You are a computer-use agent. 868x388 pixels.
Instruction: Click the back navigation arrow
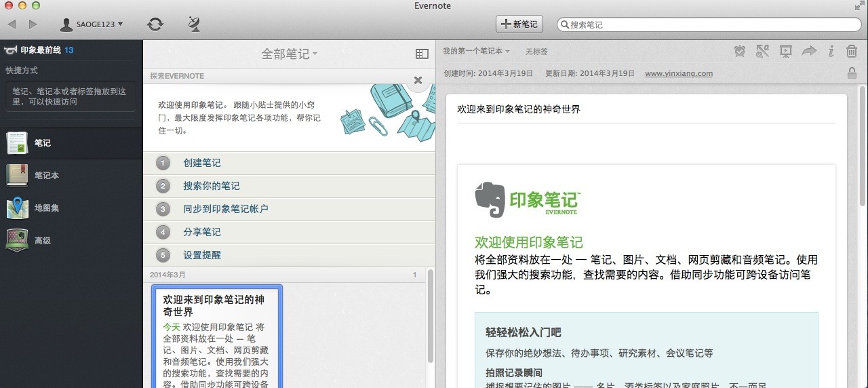click(x=12, y=24)
